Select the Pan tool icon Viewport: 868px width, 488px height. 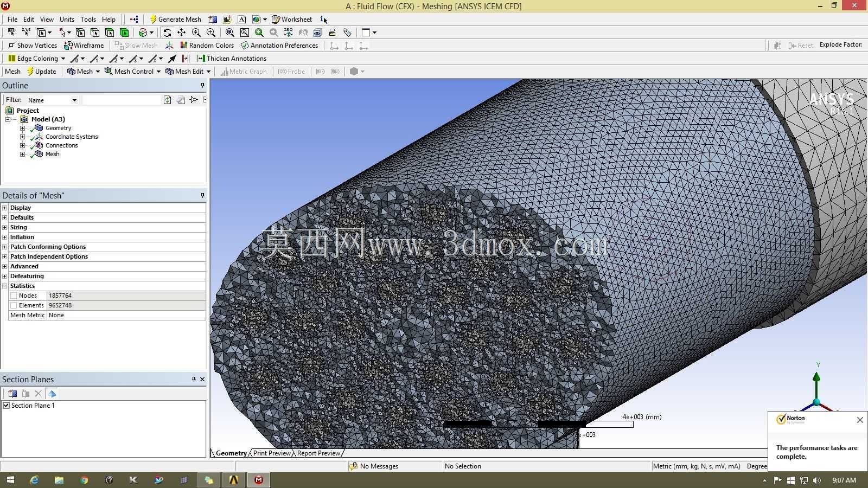click(x=182, y=33)
